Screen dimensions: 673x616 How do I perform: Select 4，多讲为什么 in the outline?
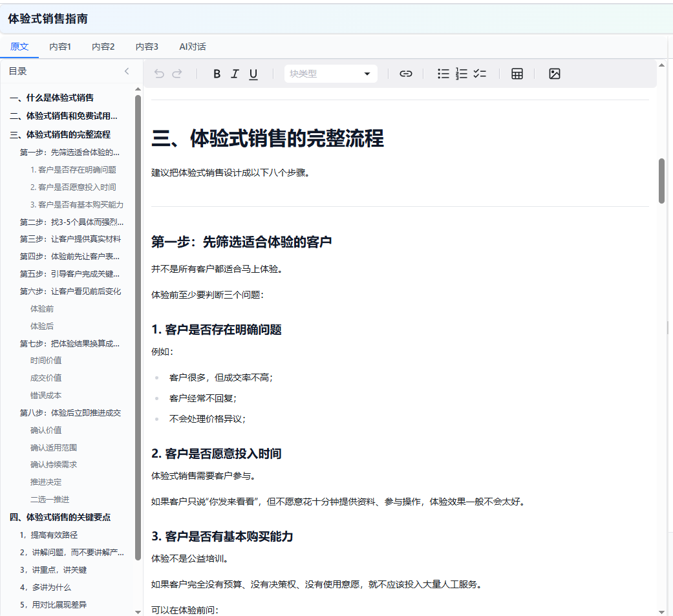45,588
